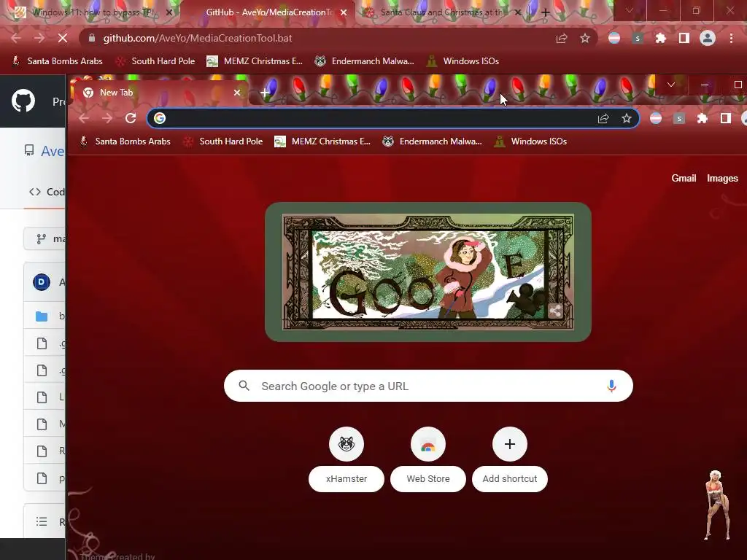
Task: Select the New Tab tab
Action: 160,93
